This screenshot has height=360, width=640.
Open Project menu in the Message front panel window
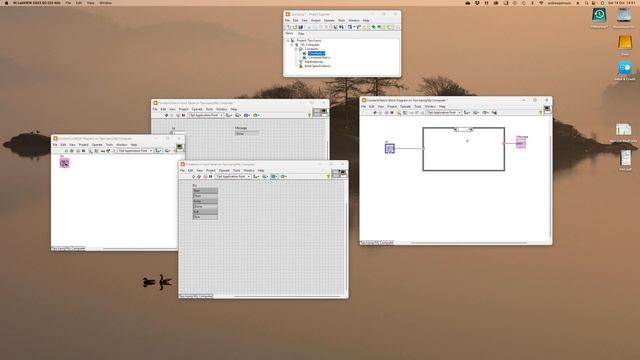[183, 109]
